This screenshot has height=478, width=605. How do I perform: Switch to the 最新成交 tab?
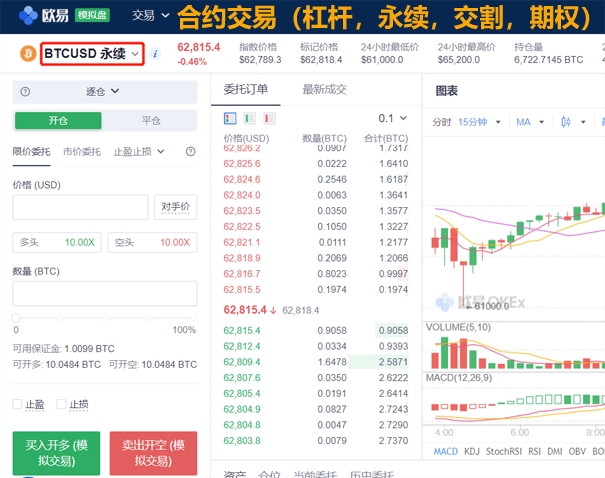pos(324,90)
